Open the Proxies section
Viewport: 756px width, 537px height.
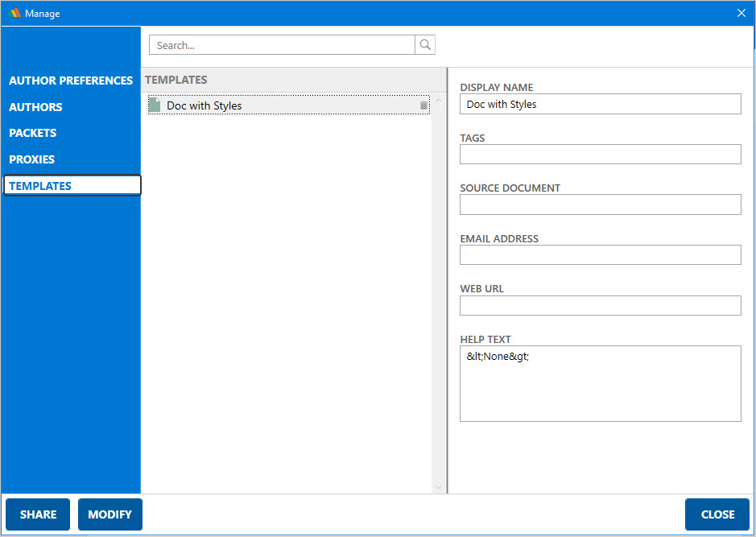(x=32, y=159)
